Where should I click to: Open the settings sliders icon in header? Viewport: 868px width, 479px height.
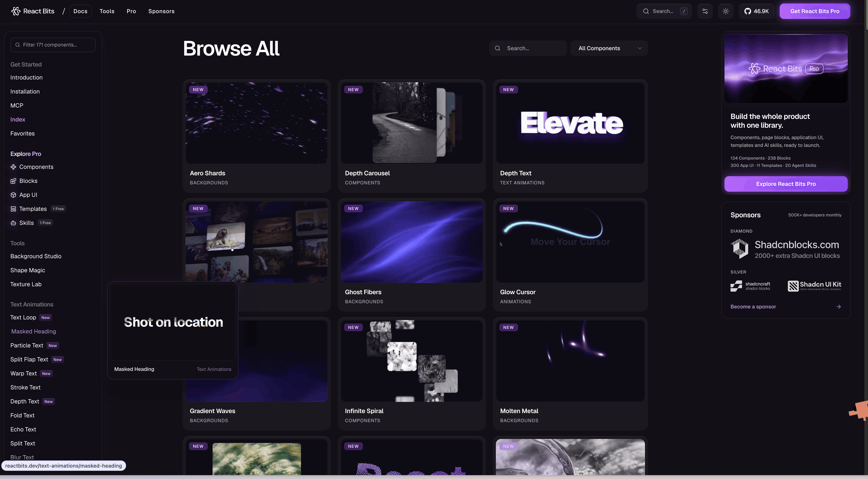click(705, 11)
